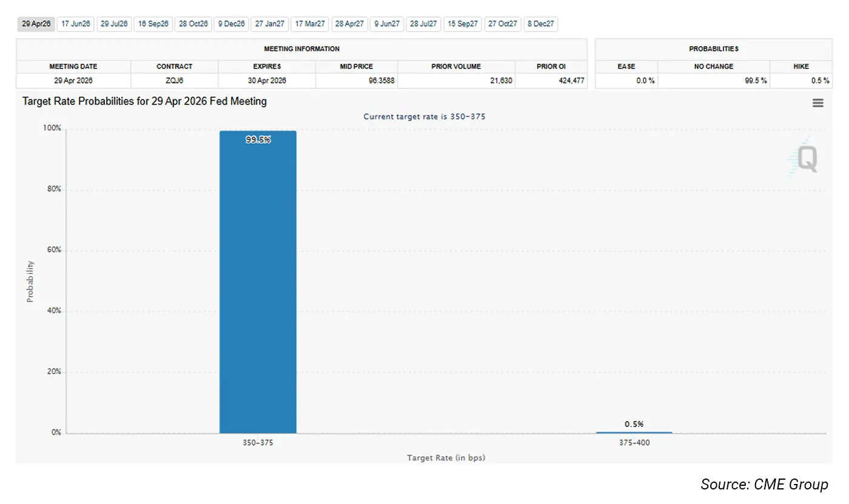Click the QuikStrike Q logo watermark

(x=806, y=159)
